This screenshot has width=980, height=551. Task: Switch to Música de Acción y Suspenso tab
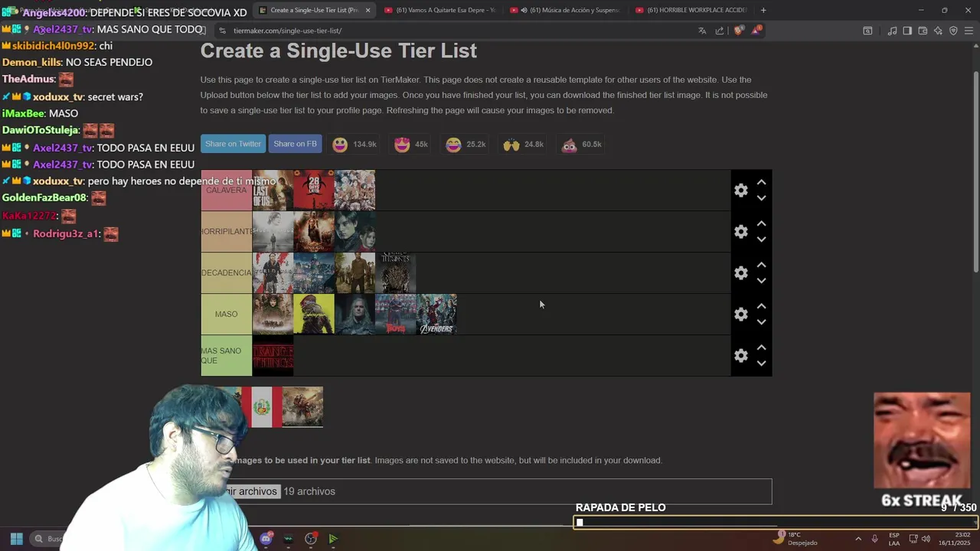(565, 10)
